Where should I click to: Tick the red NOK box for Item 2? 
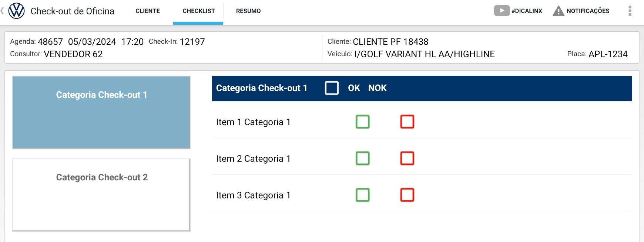click(x=407, y=158)
